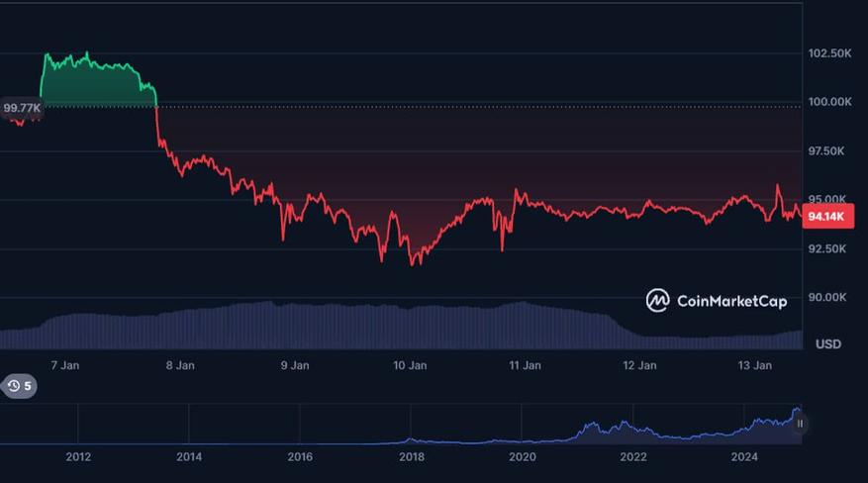Click 2022 on the overview timeline

(x=633, y=457)
